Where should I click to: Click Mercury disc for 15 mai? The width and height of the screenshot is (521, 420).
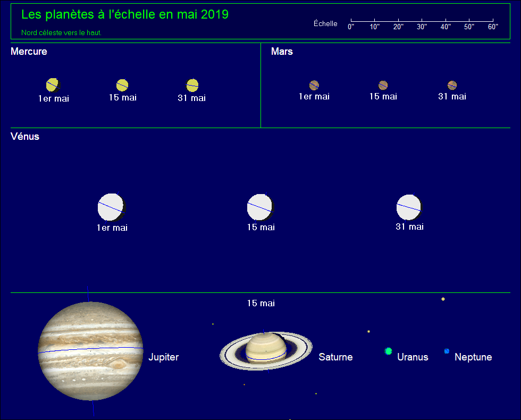(x=122, y=86)
